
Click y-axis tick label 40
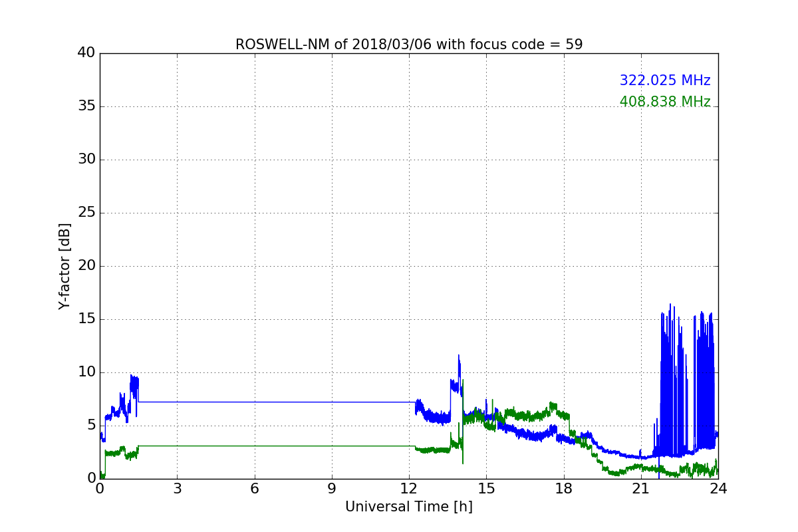point(86,53)
